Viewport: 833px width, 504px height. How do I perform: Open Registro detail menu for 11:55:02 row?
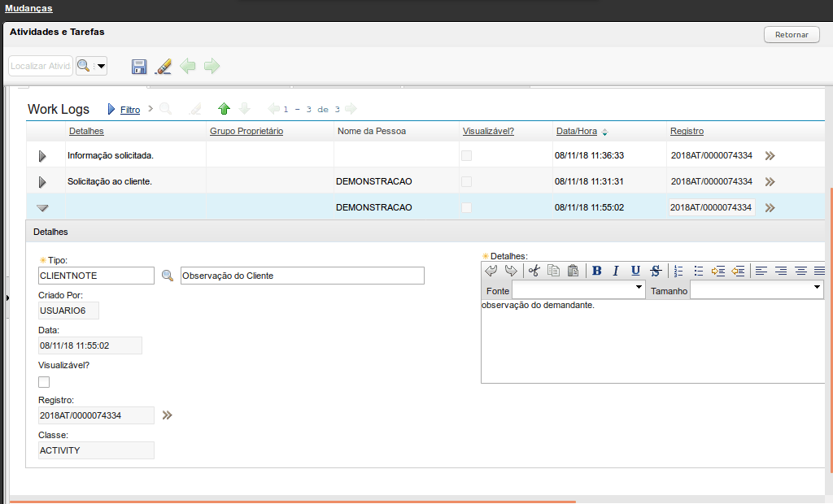coord(770,207)
